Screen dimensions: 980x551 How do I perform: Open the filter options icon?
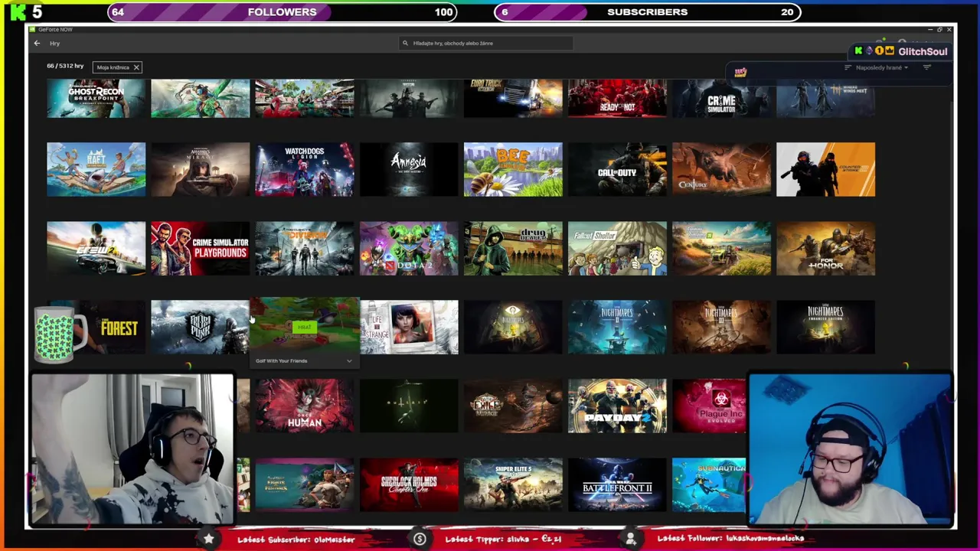tap(926, 67)
